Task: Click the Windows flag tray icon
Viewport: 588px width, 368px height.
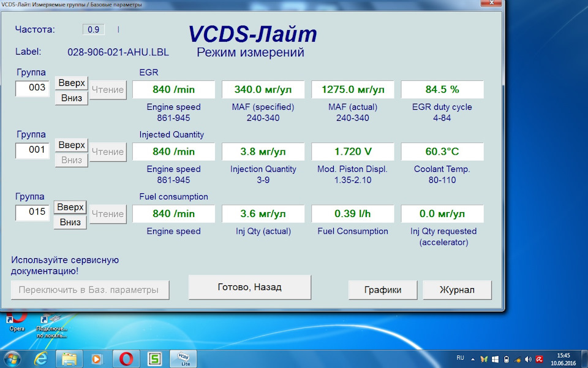Action: click(x=495, y=359)
